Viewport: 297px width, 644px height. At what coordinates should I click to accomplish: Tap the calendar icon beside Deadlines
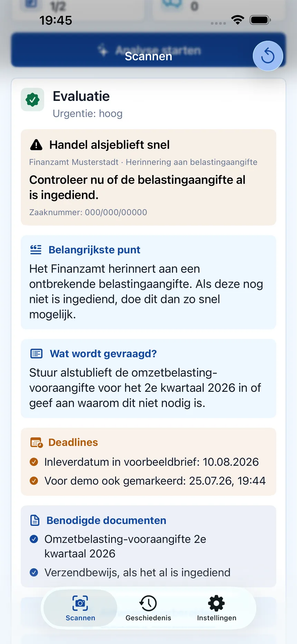[36, 442]
